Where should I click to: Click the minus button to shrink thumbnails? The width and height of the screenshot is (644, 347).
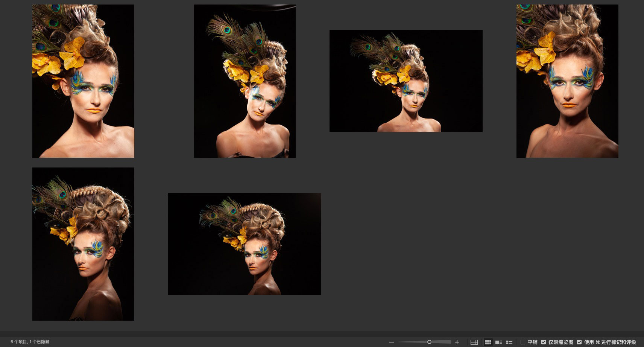point(392,342)
